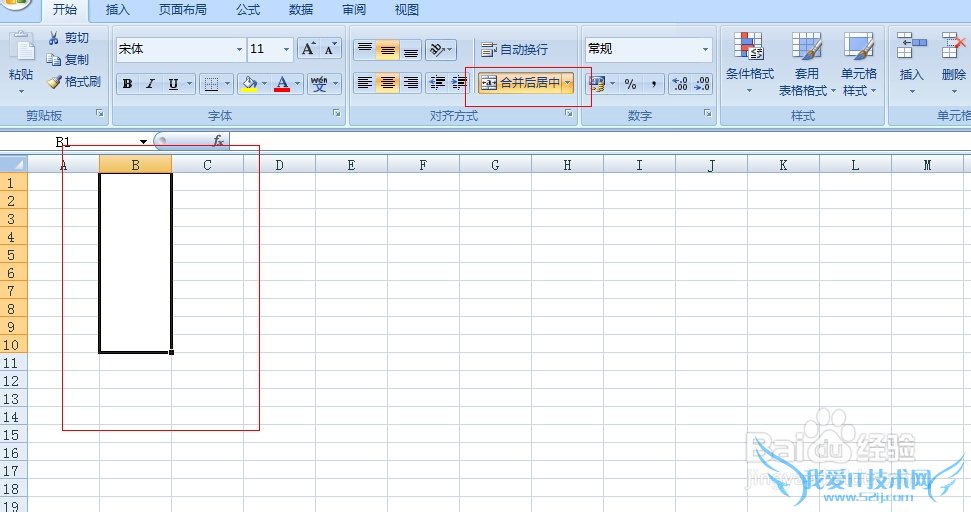The height and width of the screenshot is (512, 971).
Task: Open the Number (数字) dialog launcher
Action: coord(707,113)
